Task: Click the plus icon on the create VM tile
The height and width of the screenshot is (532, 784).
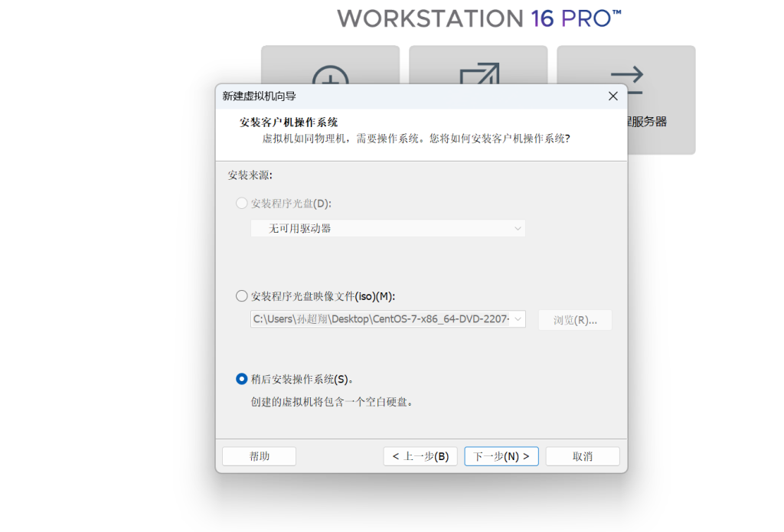Action: click(x=331, y=74)
